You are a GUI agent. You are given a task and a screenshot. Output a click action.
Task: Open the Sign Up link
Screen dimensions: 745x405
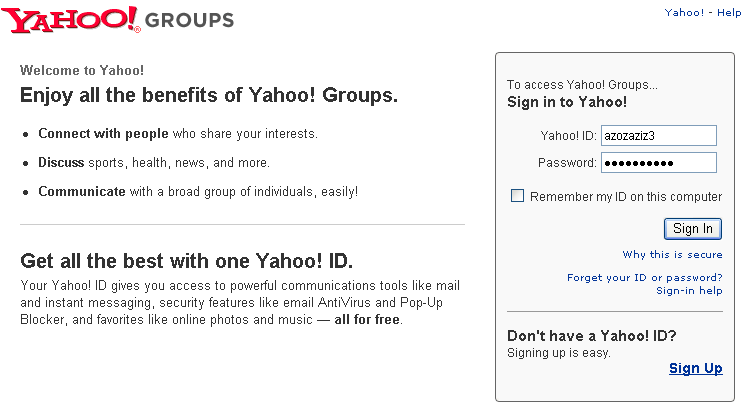tap(695, 368)
